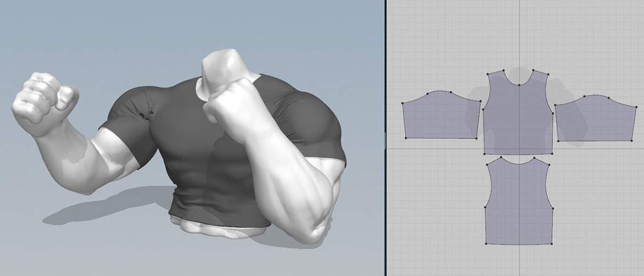Click divider between 3D and 2D windows
Screen dimensions: 644x276
(x=385, y=137)
